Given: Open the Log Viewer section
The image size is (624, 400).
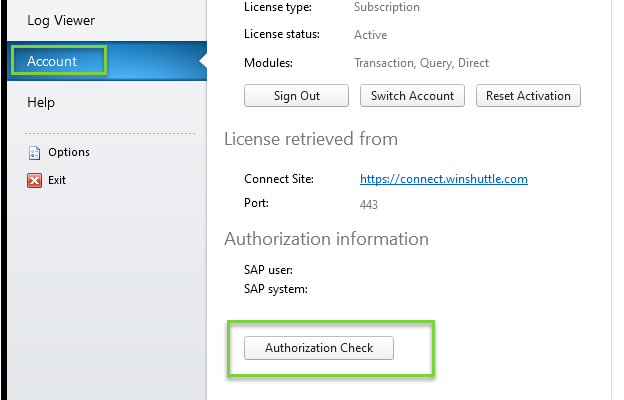Looking at the screenshot, I should pos(61,20).
